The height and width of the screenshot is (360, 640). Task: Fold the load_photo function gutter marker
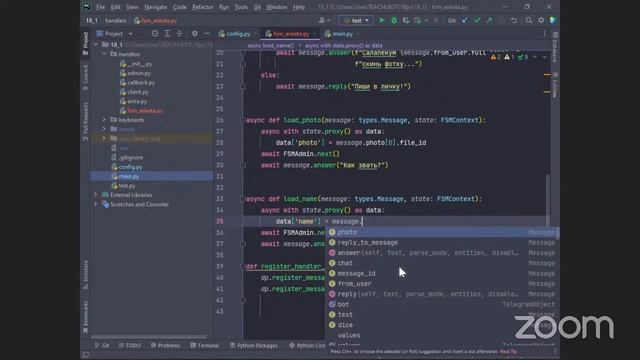[x=242, y=120]
